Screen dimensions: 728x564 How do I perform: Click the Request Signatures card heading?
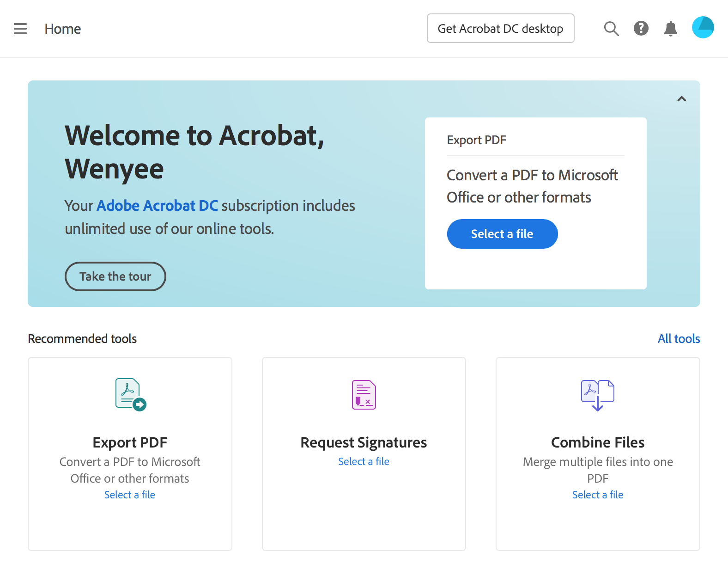pos(364,442)
